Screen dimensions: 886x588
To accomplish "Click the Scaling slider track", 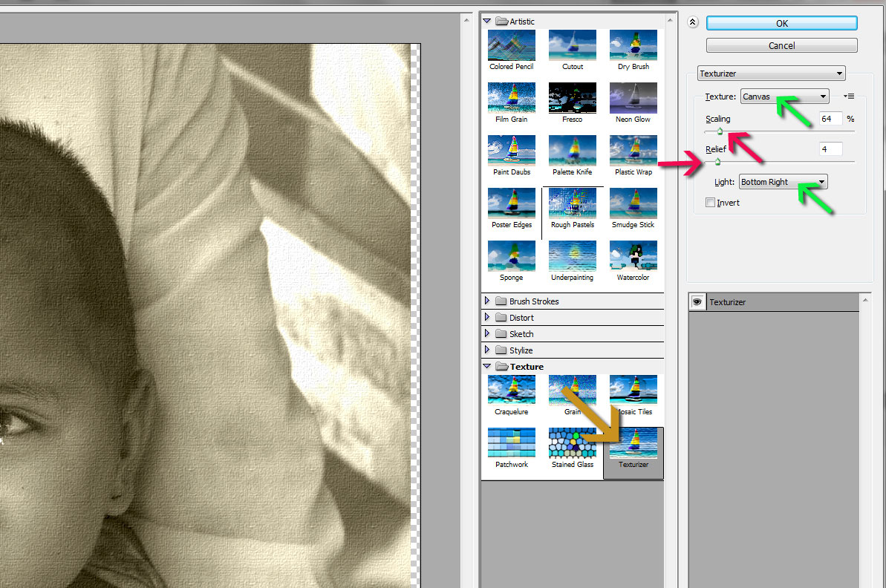I will pyautogui.click(x=787, y=131).
